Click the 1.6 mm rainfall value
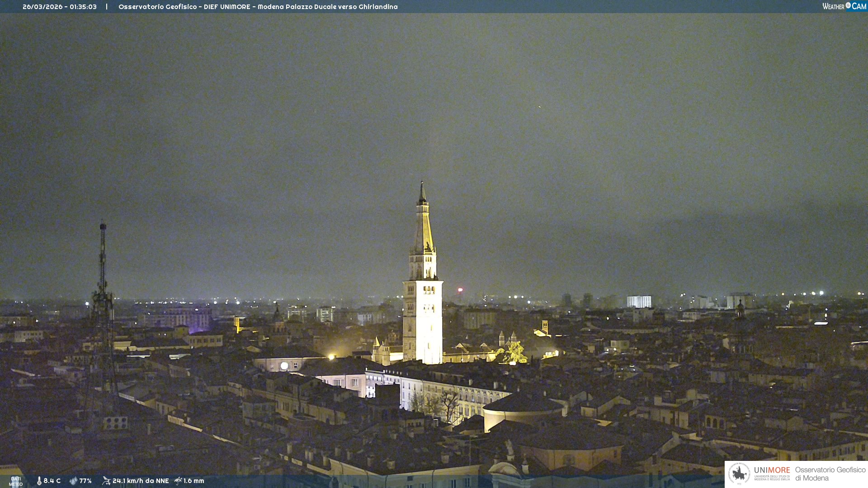This screenshot has width=868, height=488. (194, 481)
